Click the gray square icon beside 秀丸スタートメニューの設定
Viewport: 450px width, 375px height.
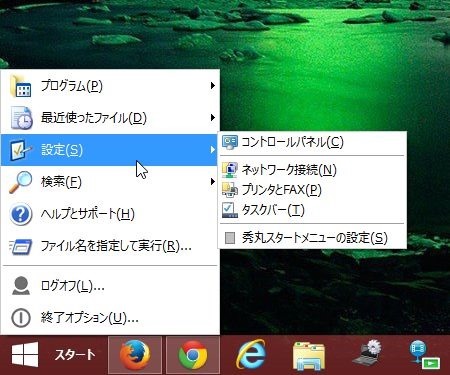(230, 238)
